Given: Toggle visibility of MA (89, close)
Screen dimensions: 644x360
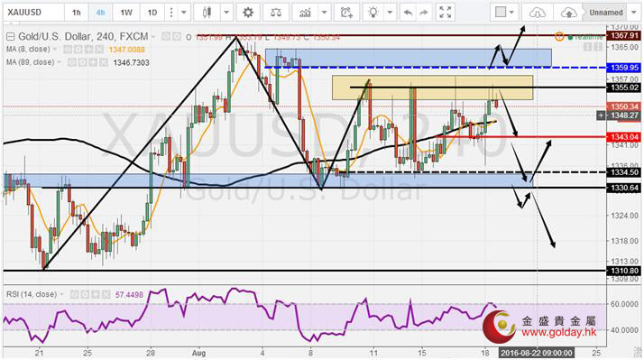Looking at the screenshot, I should 71,62.
